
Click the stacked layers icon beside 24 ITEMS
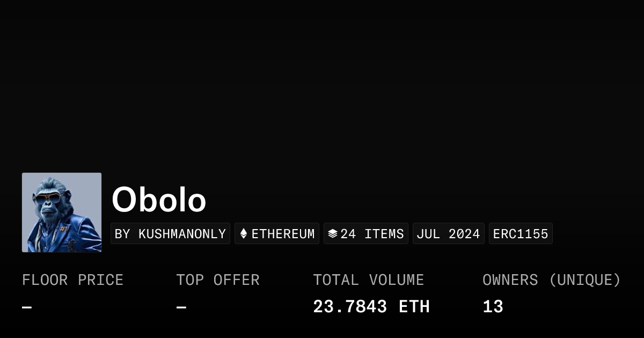(x=333, y=234)
